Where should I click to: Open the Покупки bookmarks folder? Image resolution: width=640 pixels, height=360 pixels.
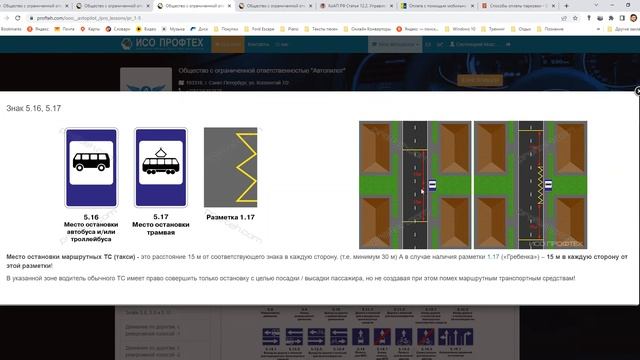coord(226,29)
